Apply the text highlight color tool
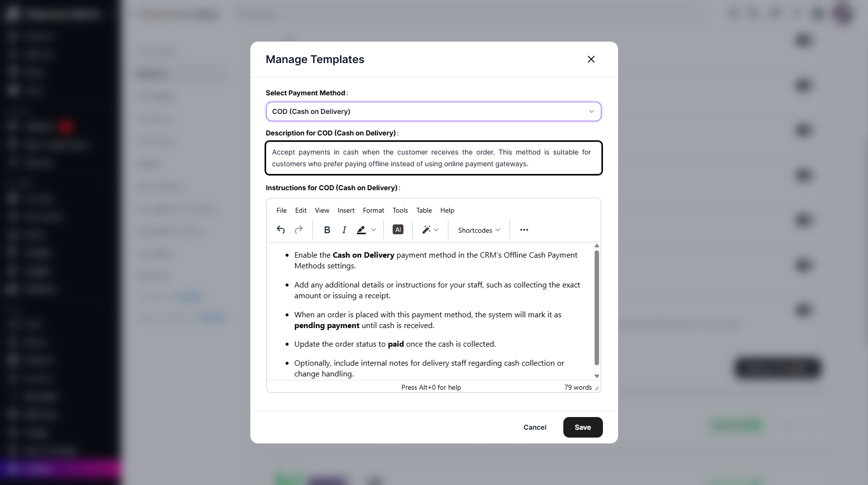 point(361,230)
